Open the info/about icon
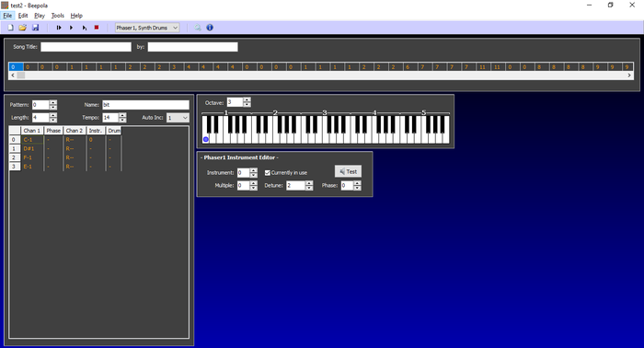Viewport: 644px width, 348px height. (210, 28)
